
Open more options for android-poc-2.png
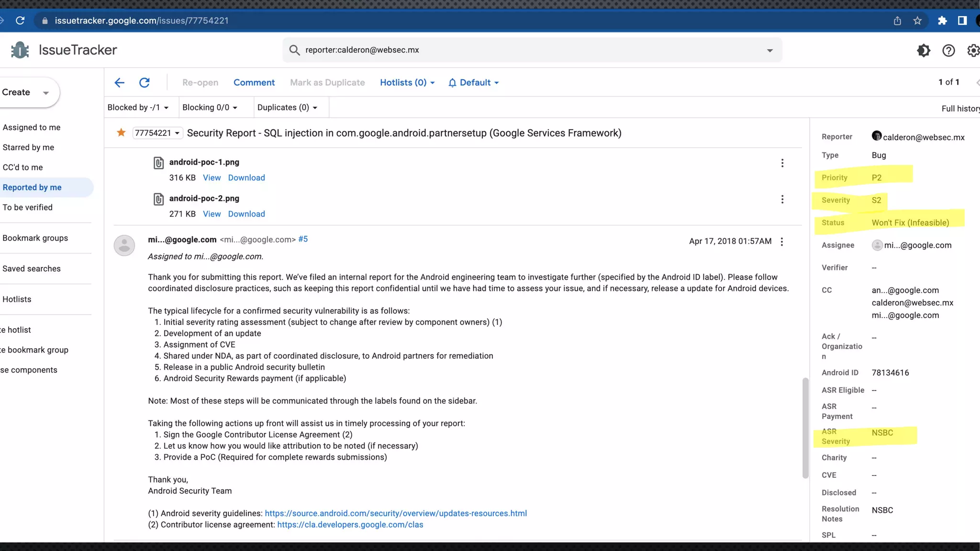point(782,199)
